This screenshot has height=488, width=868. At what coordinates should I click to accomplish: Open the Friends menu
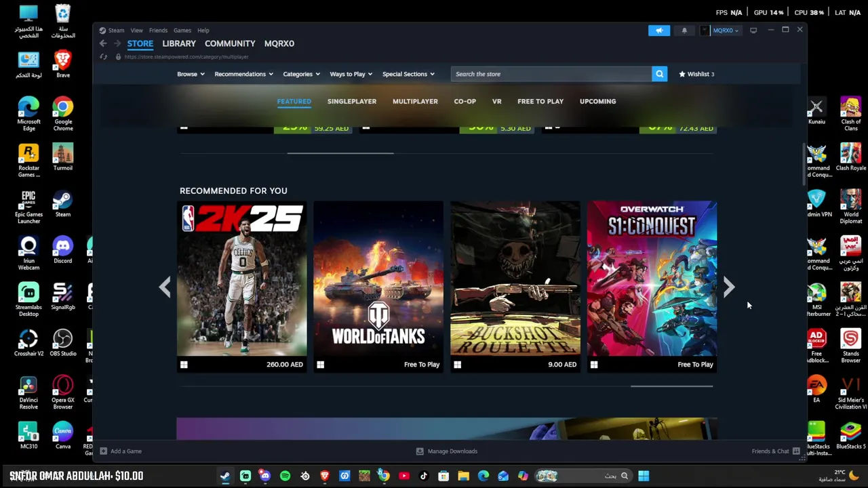pos(158,30)
